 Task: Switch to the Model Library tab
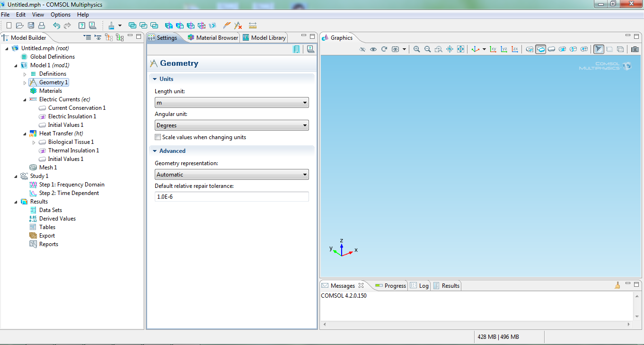264,38
